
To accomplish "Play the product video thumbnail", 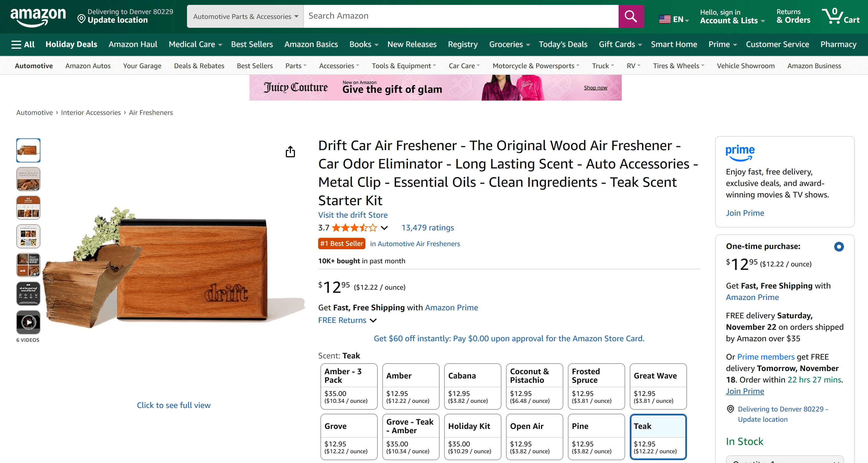I will pos(28,322).
